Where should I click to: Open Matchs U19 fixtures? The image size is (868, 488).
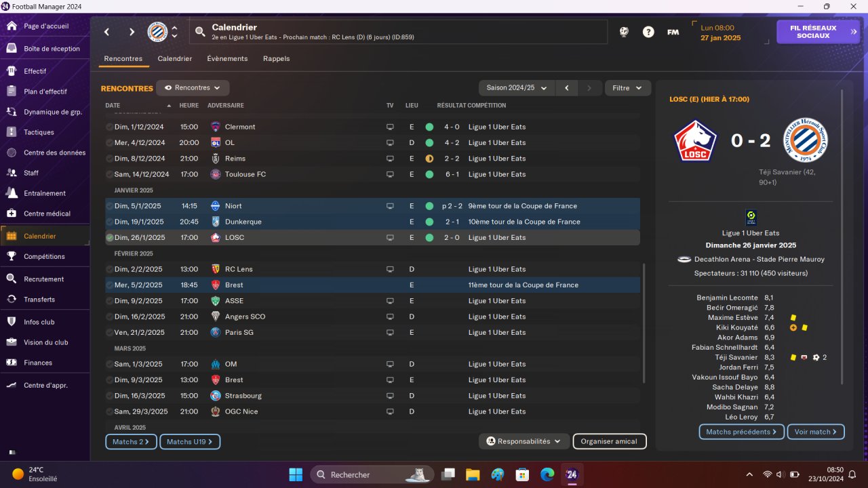[190, 442]
